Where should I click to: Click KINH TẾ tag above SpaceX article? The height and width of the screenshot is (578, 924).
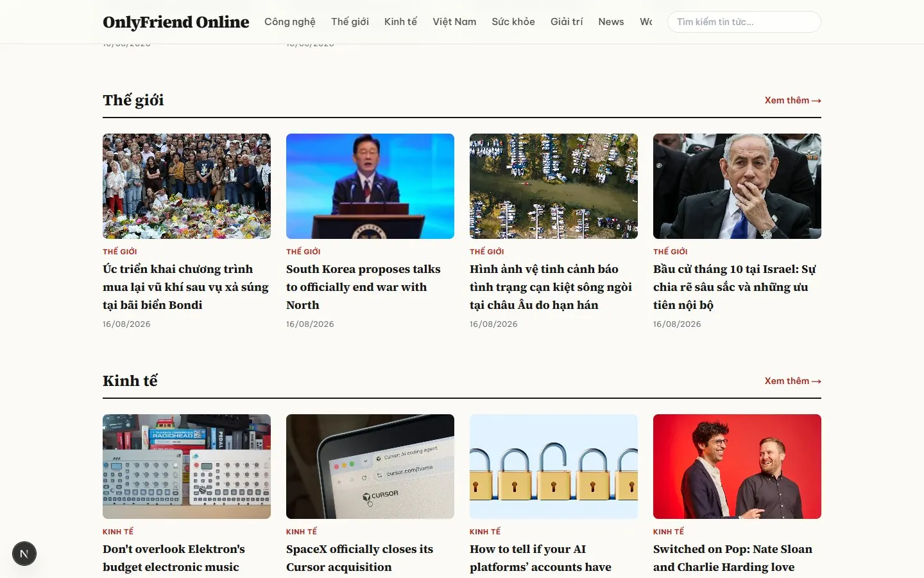[302, 532]
